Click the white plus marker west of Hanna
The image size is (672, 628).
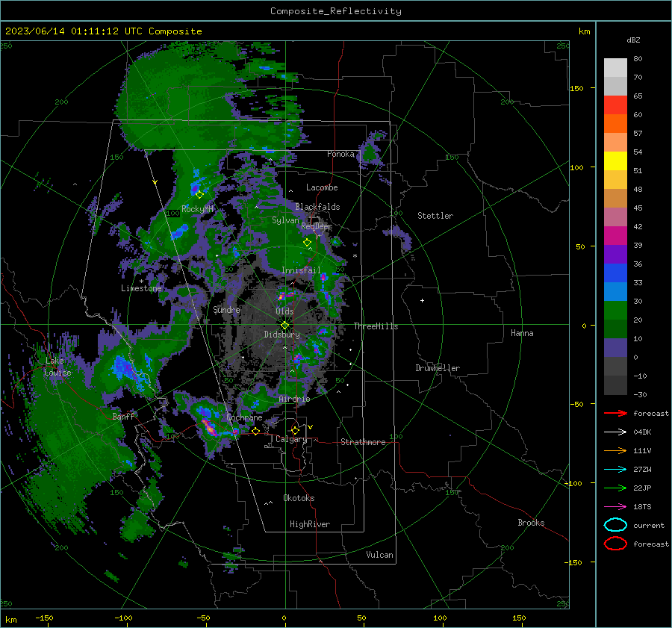pyautogui.click(x=422, y=300)
